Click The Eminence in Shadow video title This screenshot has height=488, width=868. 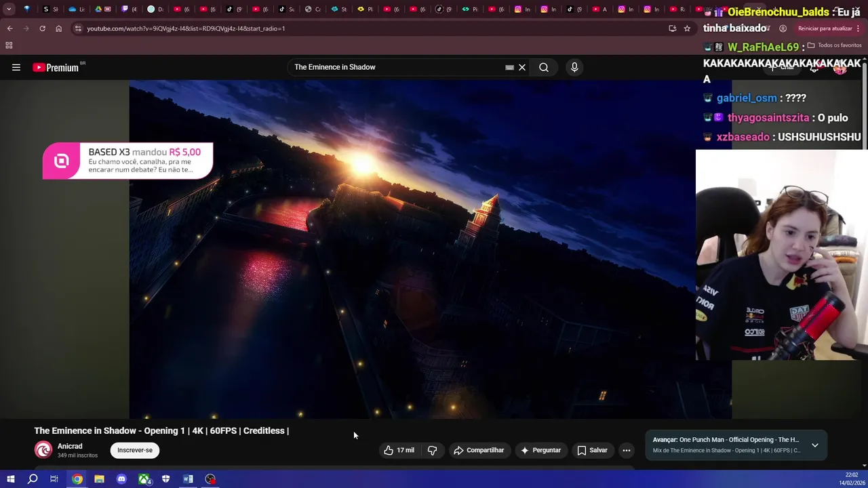click(161, 430)
